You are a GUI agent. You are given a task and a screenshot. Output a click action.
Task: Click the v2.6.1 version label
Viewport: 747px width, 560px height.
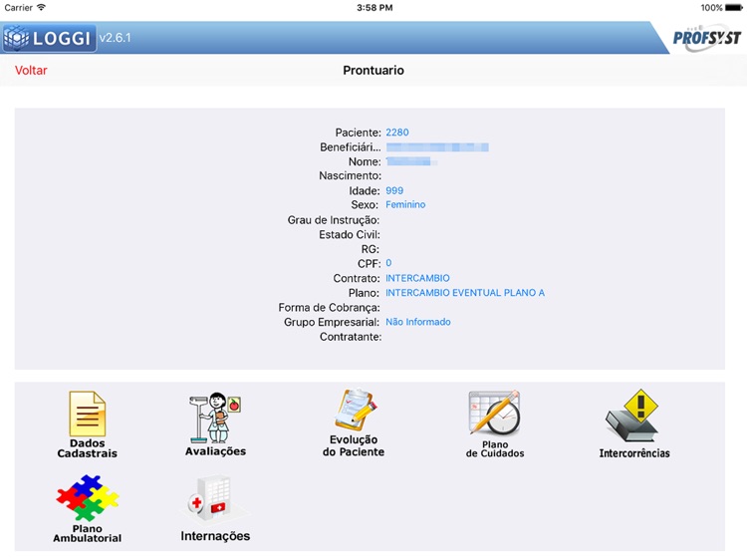pyautogui.click(x=116, y=38)
